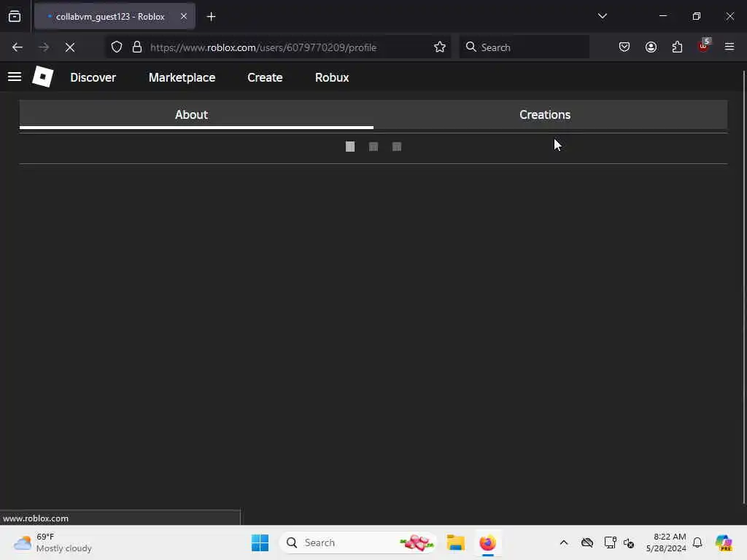
Task: Open the Create page
Action: click(x=265, y=77)
